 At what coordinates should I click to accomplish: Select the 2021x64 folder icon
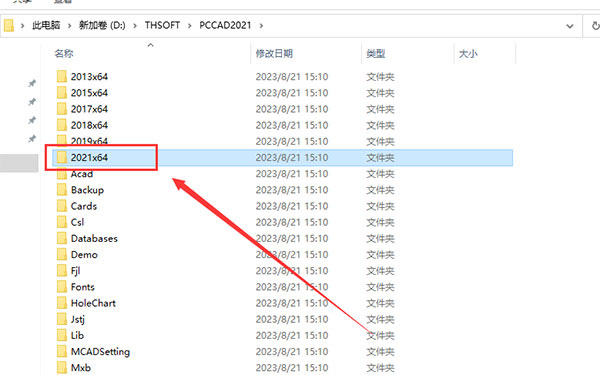[62, 157]
